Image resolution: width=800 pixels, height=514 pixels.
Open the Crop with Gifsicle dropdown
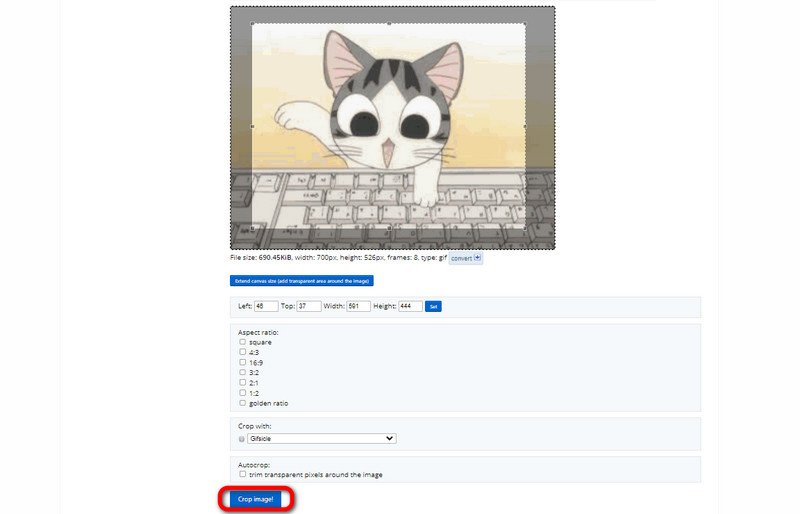point(321,438)
